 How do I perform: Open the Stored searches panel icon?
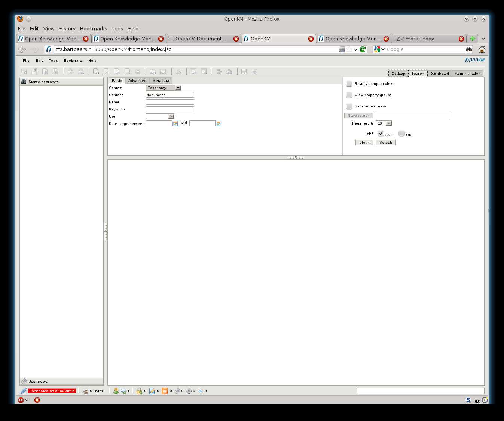24,82
